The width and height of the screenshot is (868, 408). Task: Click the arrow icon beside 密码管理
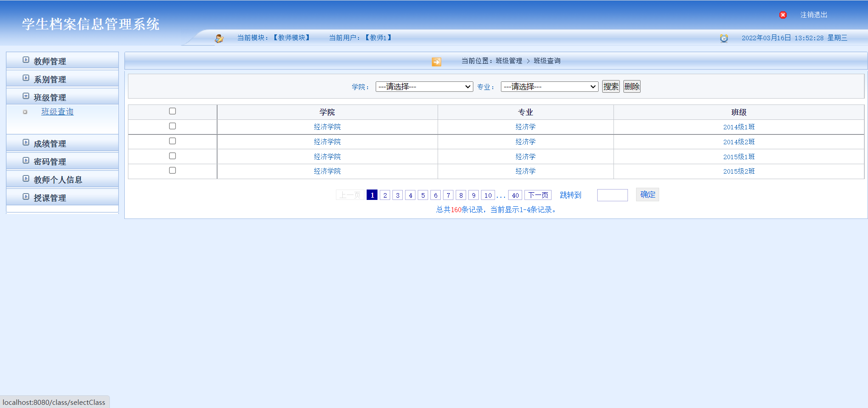coord(26,161)
